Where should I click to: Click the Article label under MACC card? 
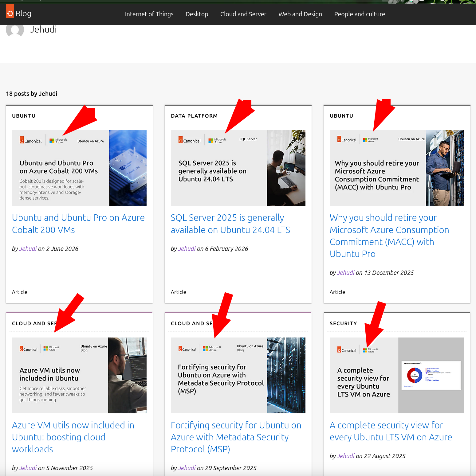337,292
